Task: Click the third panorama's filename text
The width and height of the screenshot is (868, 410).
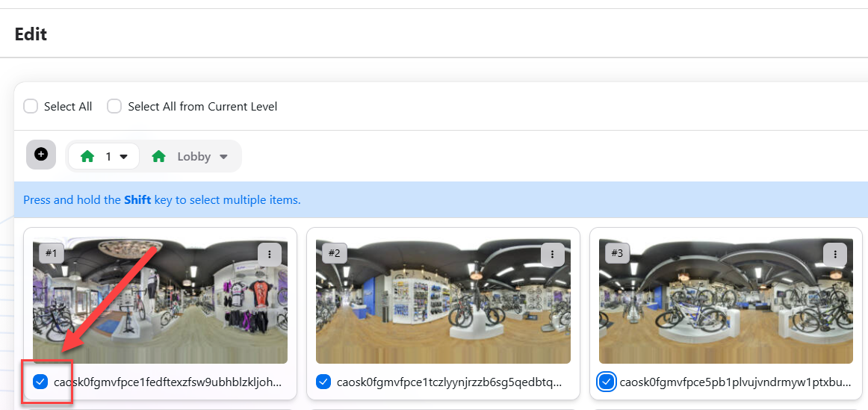Action: 735,382
